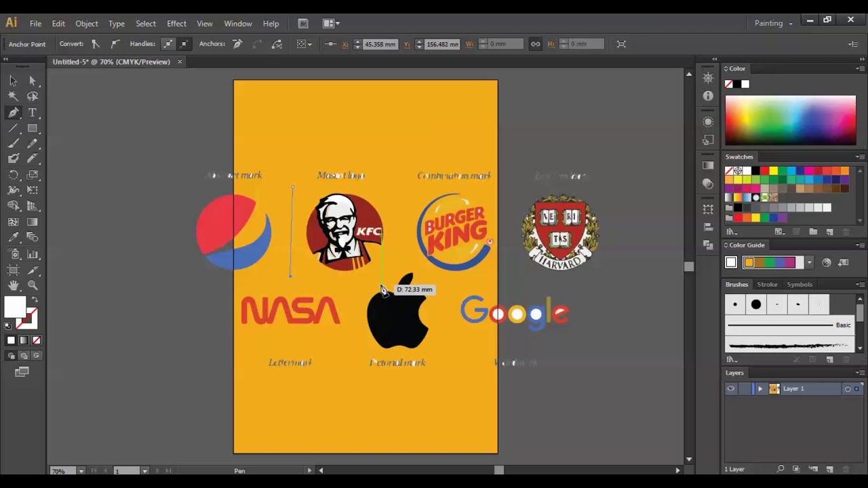This screenshot has width=868, height=488.
Task: Reset to default fill and stroke
Action: (8, 326)
